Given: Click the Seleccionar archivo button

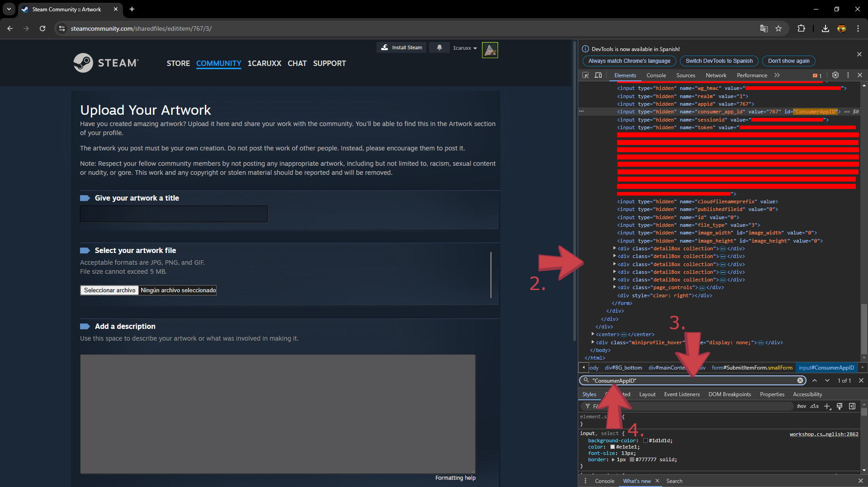Looking at the screenshot, I should point(110,290).
